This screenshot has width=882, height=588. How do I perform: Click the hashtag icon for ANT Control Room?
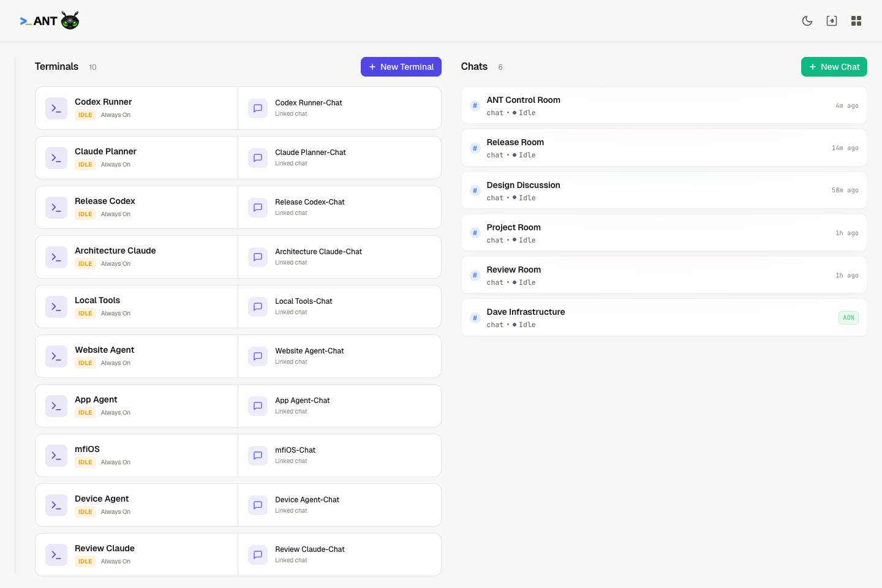pos(475,105)
